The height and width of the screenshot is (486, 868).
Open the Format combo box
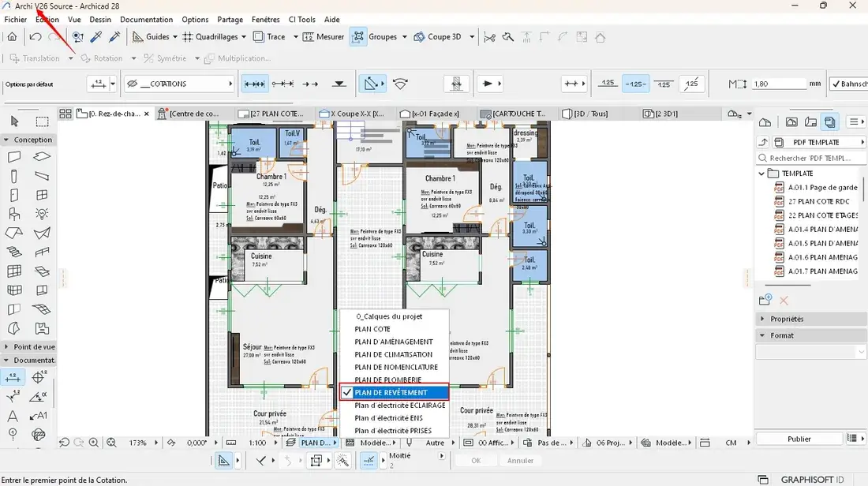(810, 352)
